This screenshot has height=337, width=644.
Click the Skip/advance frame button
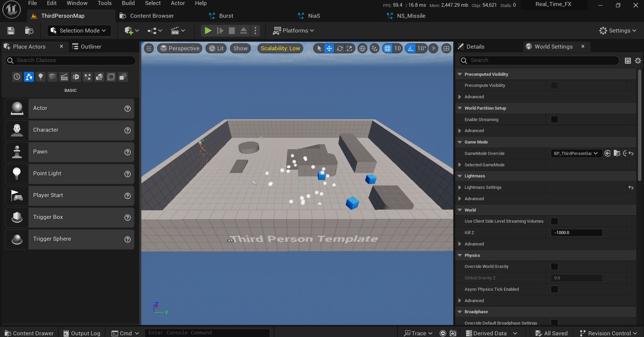click(x=220, y=31)
